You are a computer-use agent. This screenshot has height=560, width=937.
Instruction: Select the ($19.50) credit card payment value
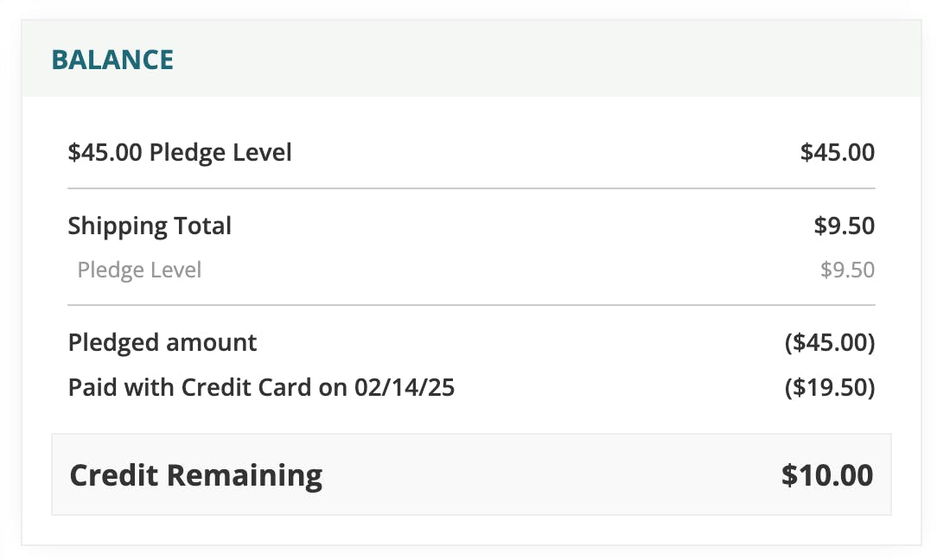pos(830,388)
